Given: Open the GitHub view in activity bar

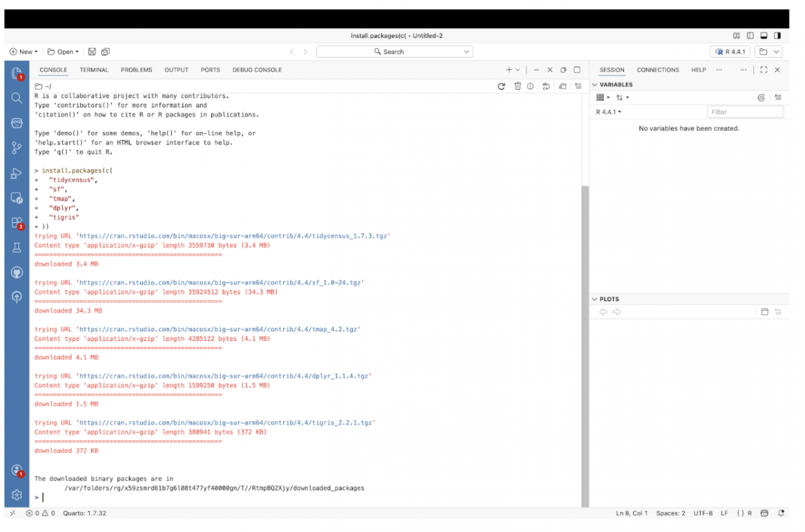Looking at the screenshot, I should pos(17,272).
